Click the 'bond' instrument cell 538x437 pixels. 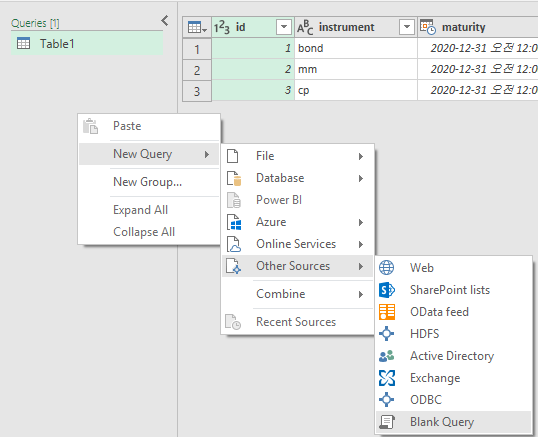(356, 48)
